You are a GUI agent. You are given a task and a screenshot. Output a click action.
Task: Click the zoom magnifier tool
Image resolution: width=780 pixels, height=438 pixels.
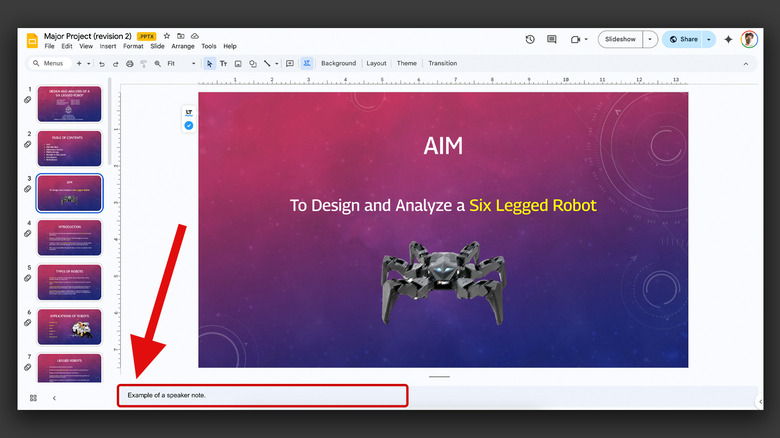click(158, 64)
